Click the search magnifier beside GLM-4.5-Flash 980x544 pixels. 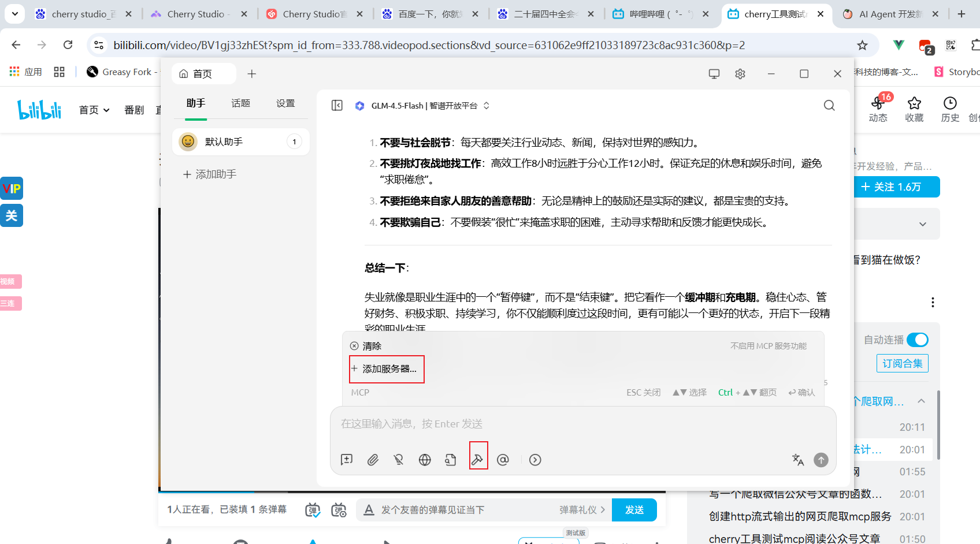pyautogui.click(x=829, y=106)
